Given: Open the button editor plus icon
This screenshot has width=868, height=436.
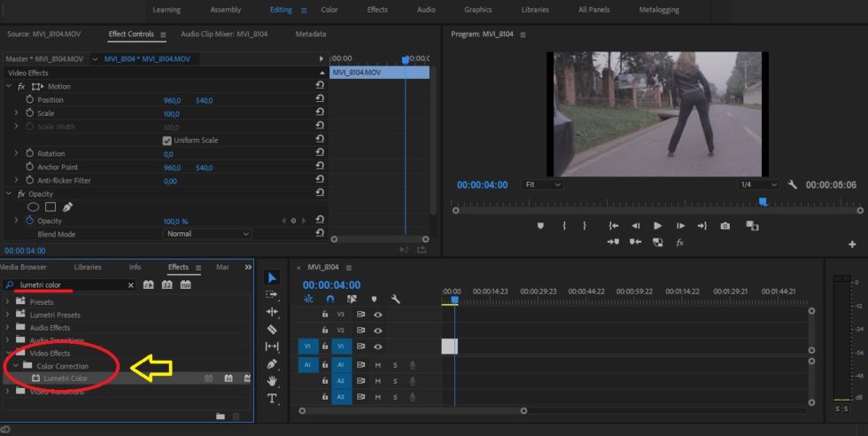Looking at the screenshot, I should click(x=852, y=245).
